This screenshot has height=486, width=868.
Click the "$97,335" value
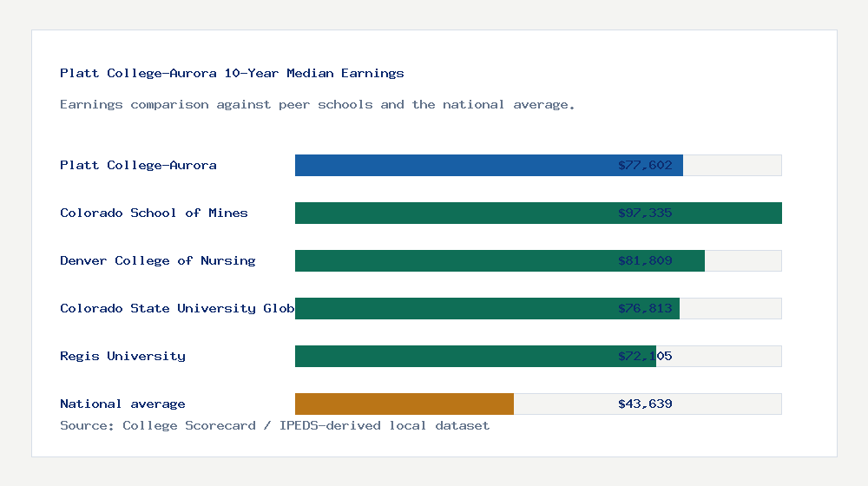(645, 213)
